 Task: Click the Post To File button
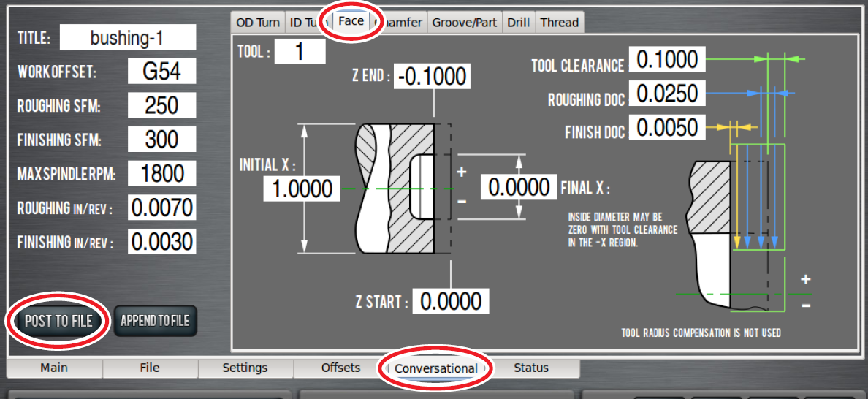click(58, 322)
